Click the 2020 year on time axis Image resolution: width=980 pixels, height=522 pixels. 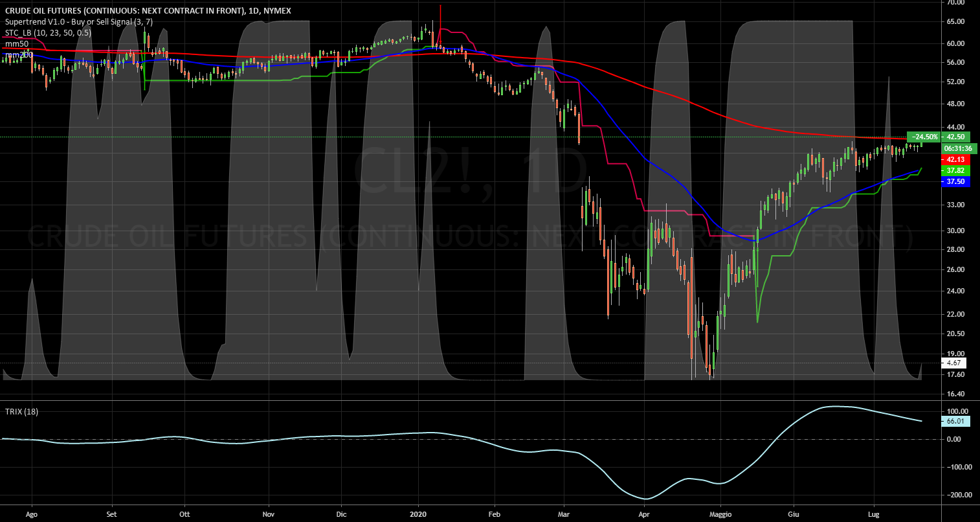pyautogui.click(x=419, y=515)
